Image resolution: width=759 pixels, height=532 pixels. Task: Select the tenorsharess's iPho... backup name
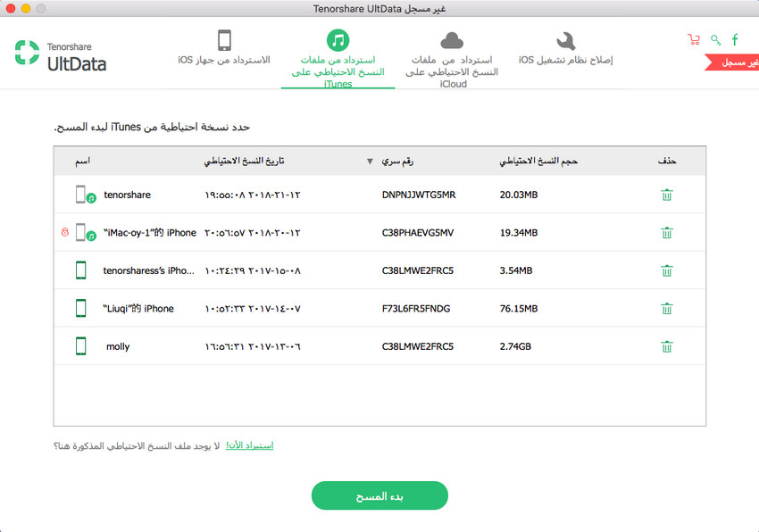pos(148,270)
